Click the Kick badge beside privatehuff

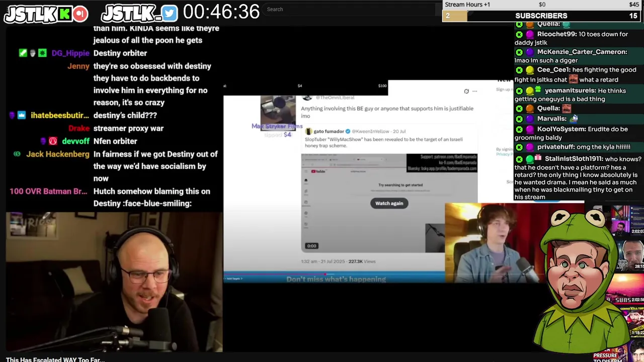click(519, 147)
